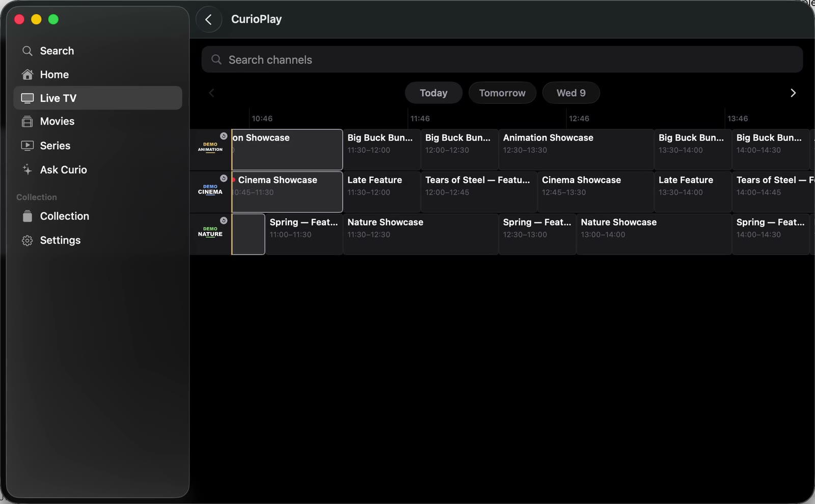The width and height of the screenshot is (815, 504).
Task: Focus the Search channels field
Action: pos(502,60)
